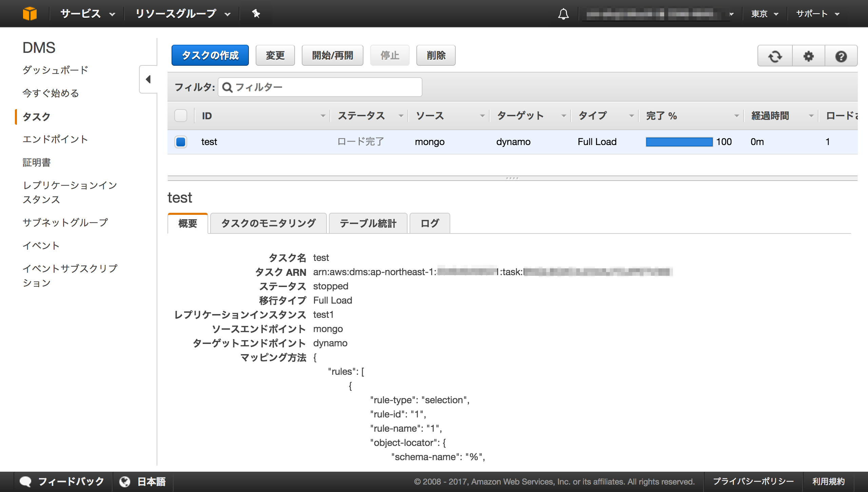The width and height of the screenshot is (868, 492).
Task: Refresh the task list
Action: tap(775, 56)
